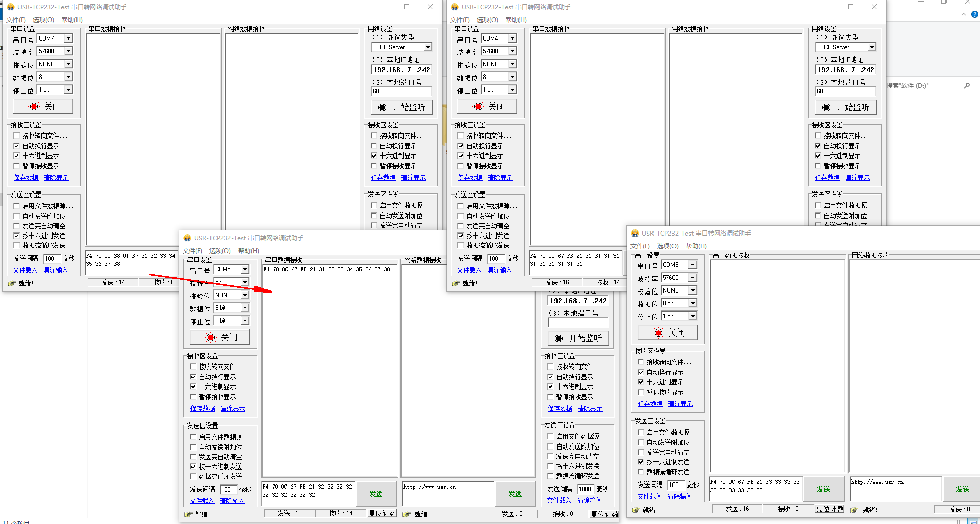Click the 发送间隔 field showing 1000
980x524 pixels.
click(585, 489)
